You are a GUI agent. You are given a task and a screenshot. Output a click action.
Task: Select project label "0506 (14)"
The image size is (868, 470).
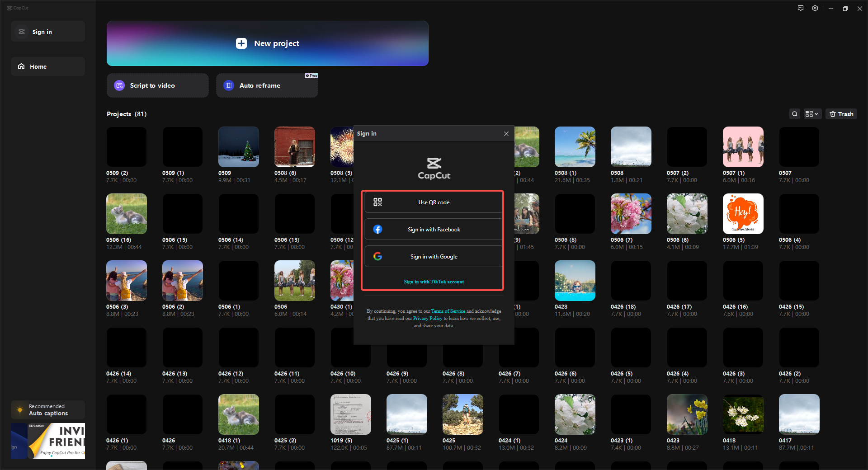pos(231,240)
